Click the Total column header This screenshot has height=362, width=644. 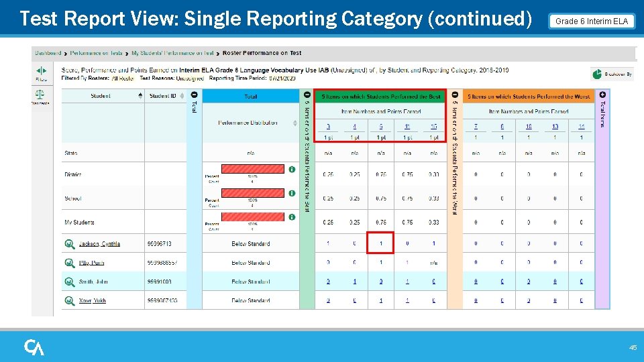click(x=250, y=97)
